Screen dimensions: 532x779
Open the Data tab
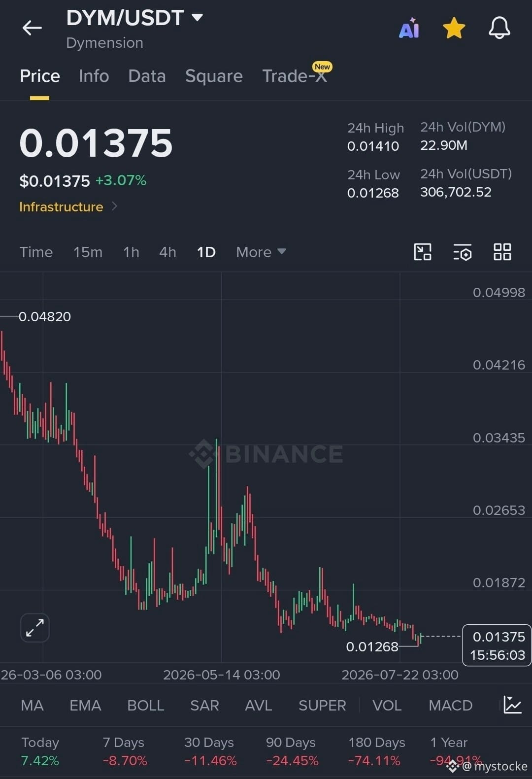[x=147, y=76]
